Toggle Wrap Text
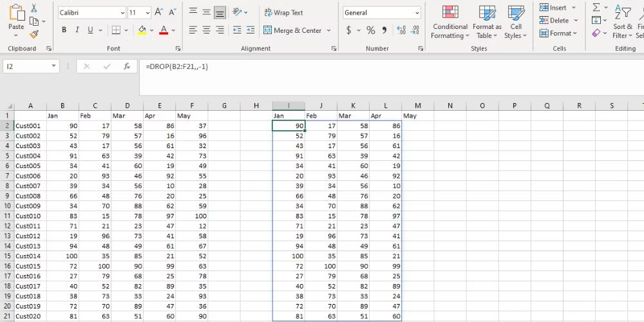 point(283,13)
